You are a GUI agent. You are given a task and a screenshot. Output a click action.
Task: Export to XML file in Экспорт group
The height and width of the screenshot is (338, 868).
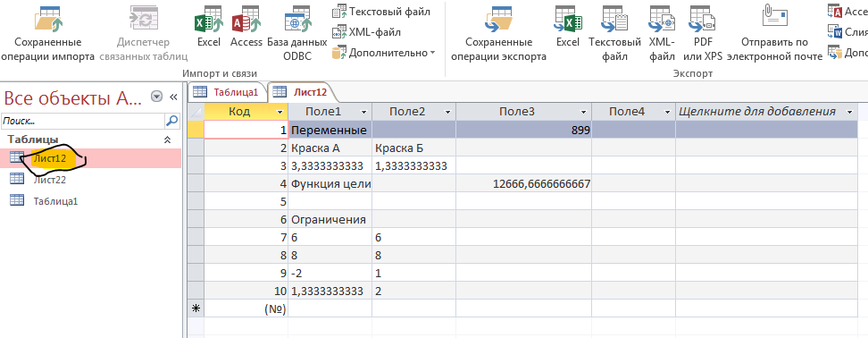point(662,33)
